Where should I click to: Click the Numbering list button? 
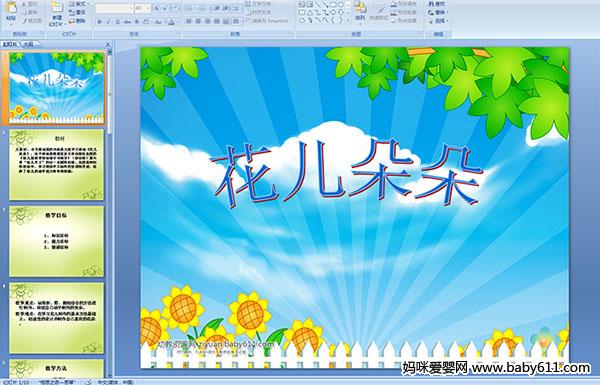pyautogui.click(x=204, y=8)
